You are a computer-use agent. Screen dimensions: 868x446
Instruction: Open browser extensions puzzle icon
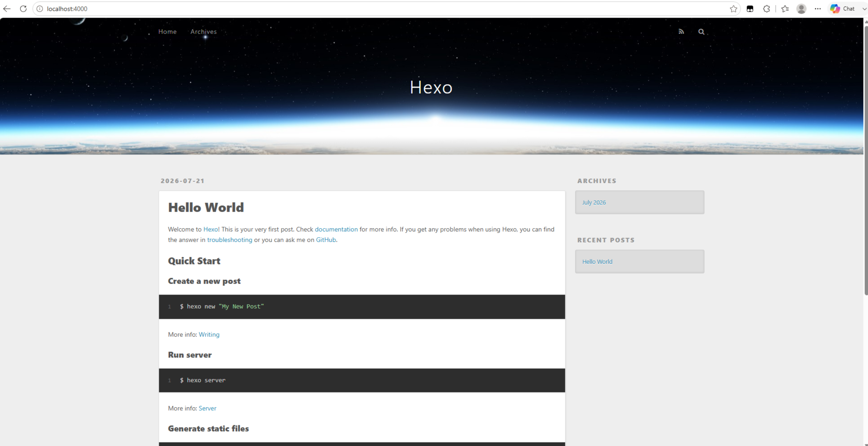pos(766,9)
